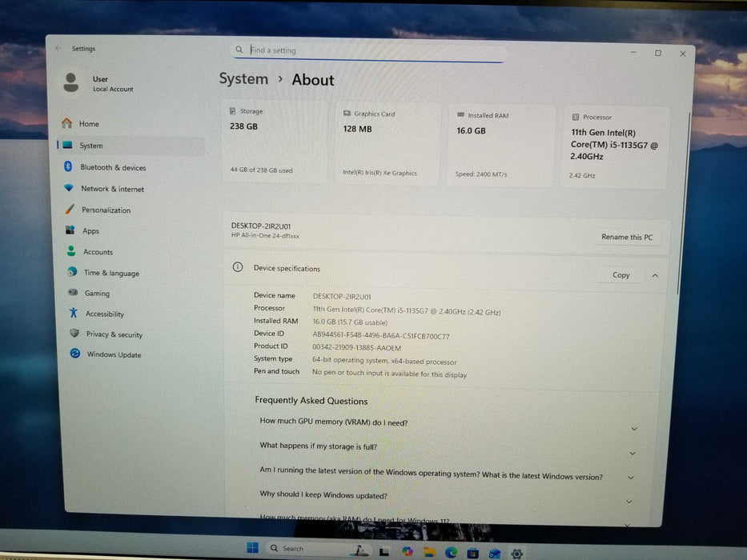Launch Microsoft Edge from the taskbar
The image size is (747, 560).
(451, 552)
